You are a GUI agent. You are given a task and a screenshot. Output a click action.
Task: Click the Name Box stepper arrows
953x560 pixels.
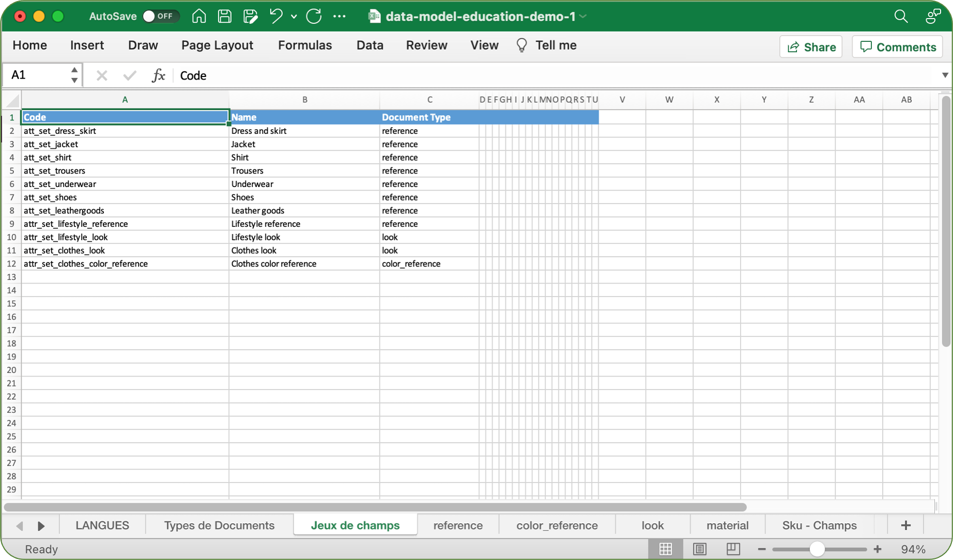click(x=74, y=75)
